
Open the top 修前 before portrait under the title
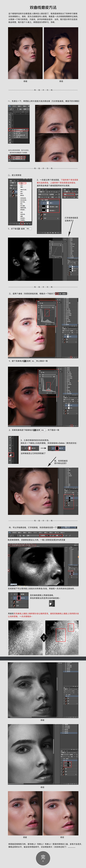pos(25,53)
